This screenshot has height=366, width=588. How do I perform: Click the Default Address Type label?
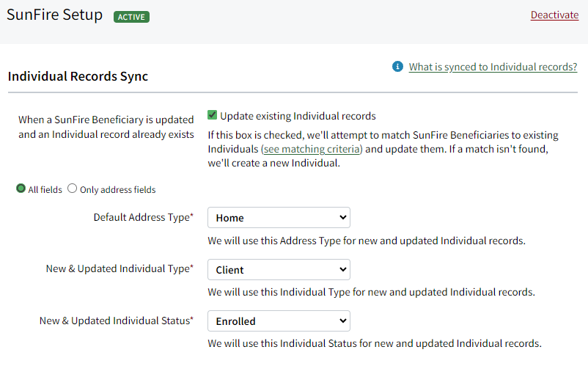[143, 218]
